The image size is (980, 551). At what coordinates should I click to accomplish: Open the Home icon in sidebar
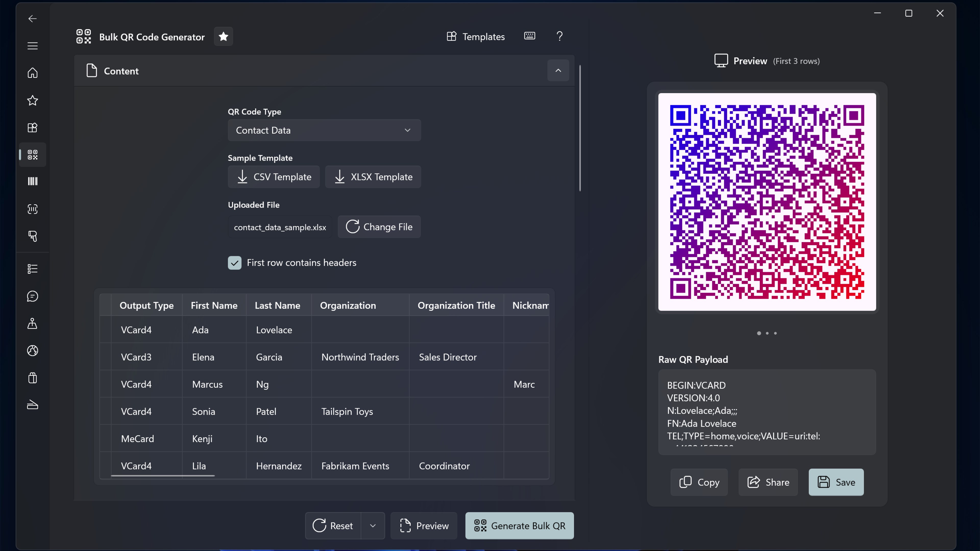click(x=32, y=73)
